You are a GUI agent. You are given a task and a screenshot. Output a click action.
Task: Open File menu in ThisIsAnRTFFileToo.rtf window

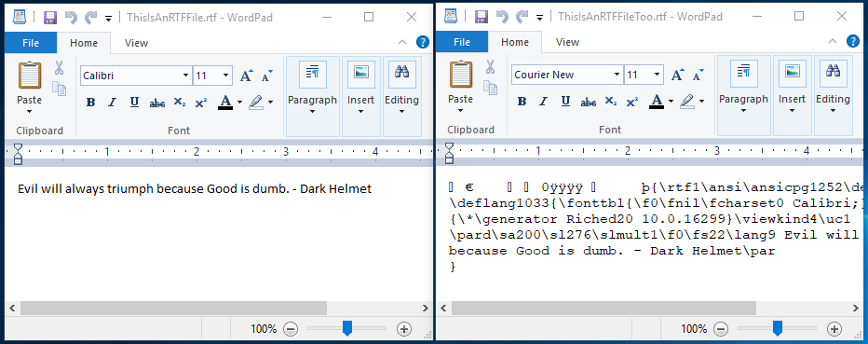(462, 42)
